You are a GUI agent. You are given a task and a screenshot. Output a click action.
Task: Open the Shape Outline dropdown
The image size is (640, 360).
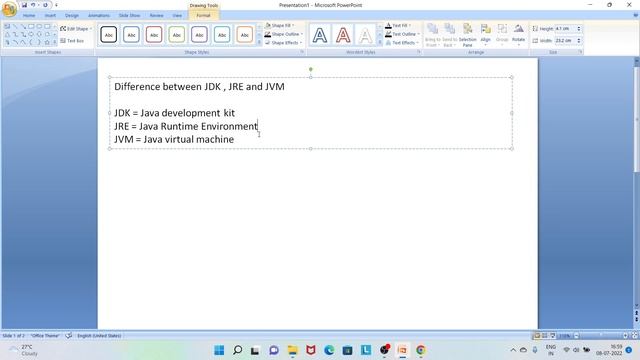pyautogui.click(x=284, y=34)
